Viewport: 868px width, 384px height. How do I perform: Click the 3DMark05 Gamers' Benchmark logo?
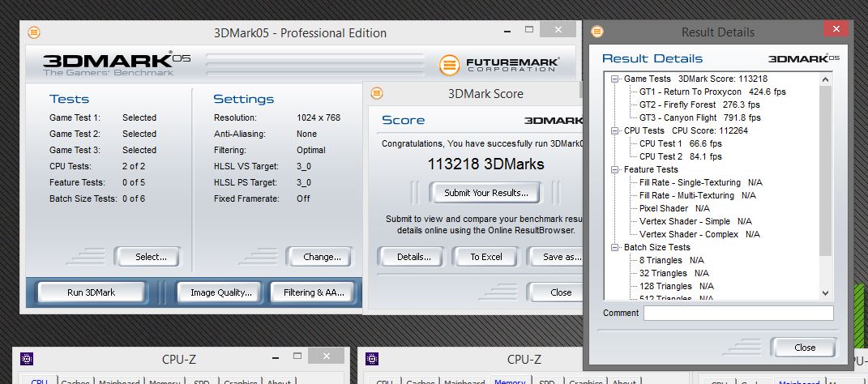click(x=116, y=64)
